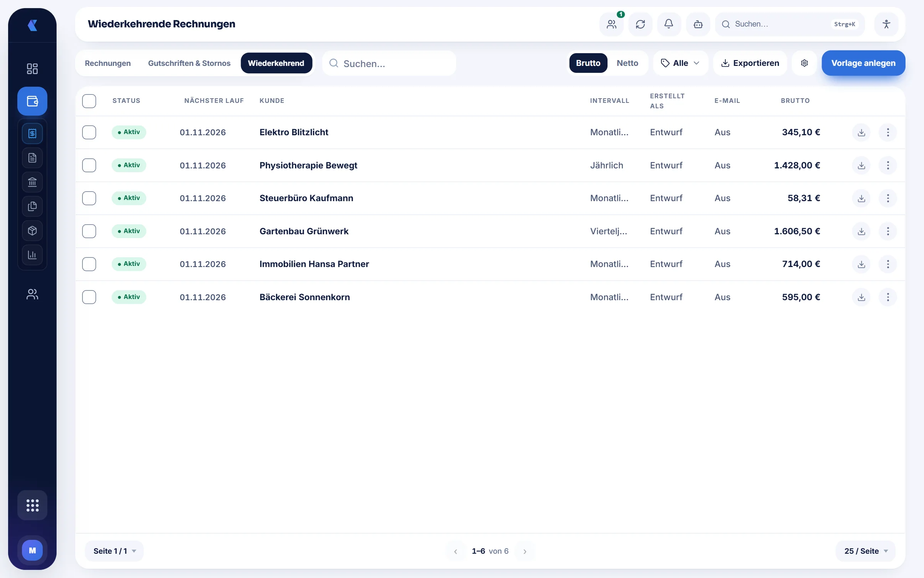Open the accessibility person icon
The width and height of the screenshot is (924, 578).
(x=886, y=24)
